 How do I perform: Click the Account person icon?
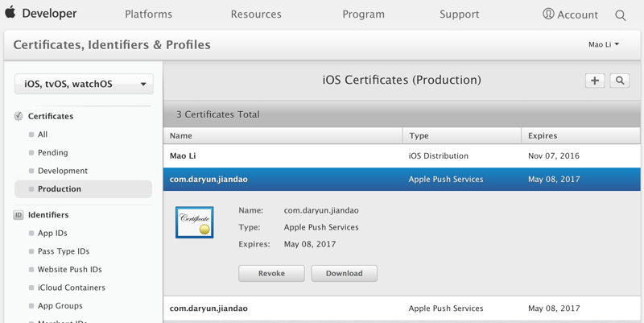(548, 14)
